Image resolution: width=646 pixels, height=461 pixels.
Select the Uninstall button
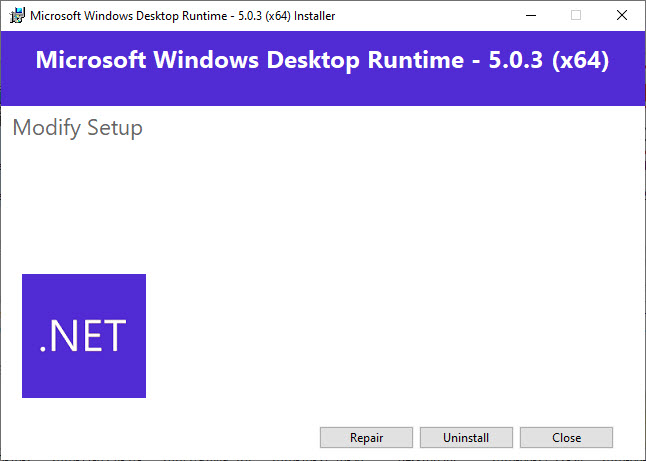(466, 437)
